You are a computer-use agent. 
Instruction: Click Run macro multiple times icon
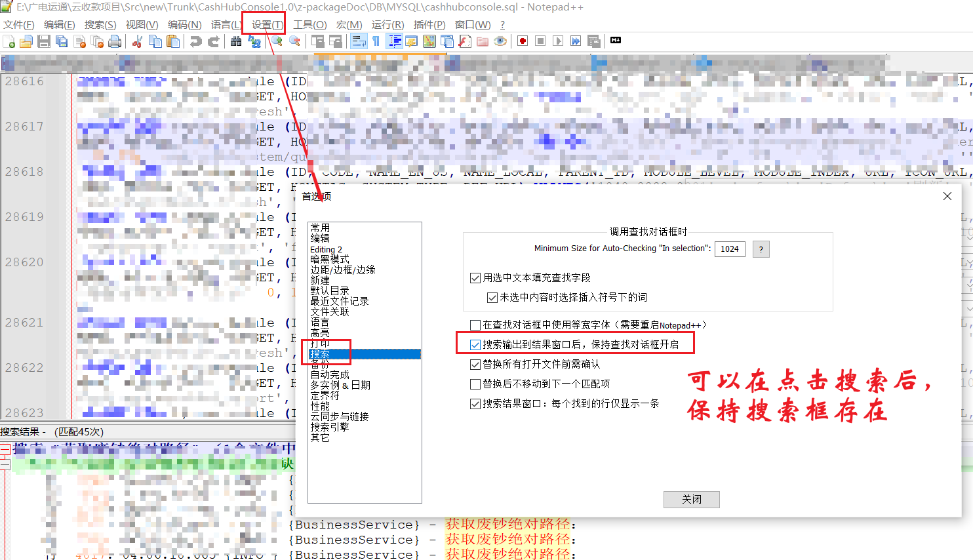576,41
